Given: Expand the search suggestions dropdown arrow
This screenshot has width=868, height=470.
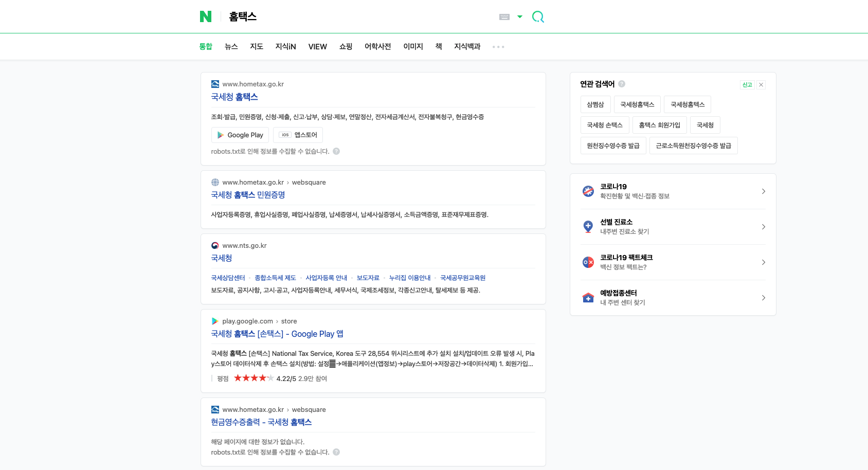Looking at the screenshot, I should 520,17.
